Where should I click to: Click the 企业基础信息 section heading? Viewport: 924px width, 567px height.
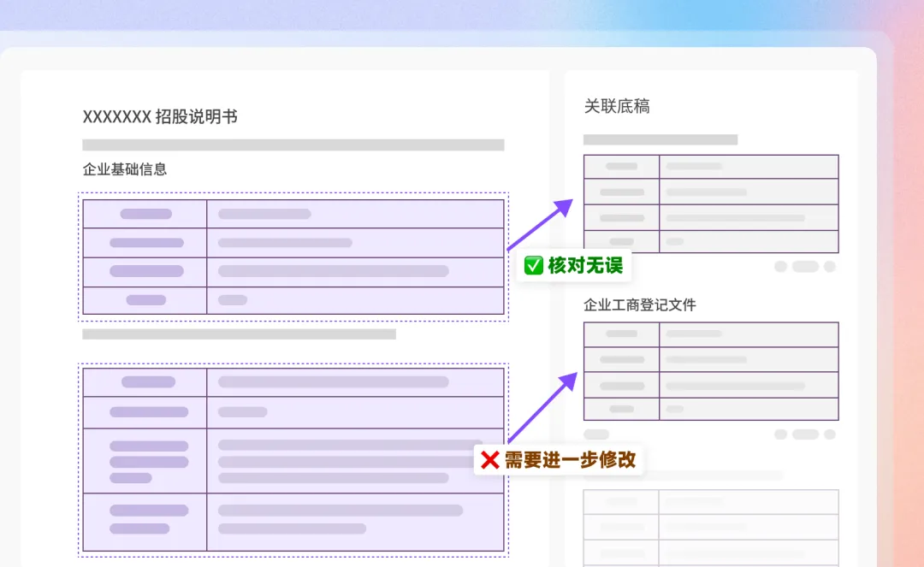125,169
